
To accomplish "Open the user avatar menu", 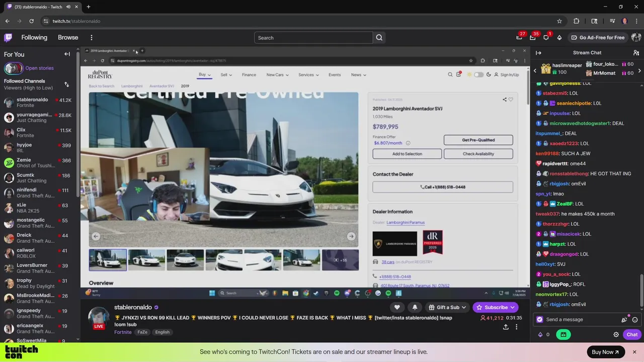I will (x=635, y=38).
